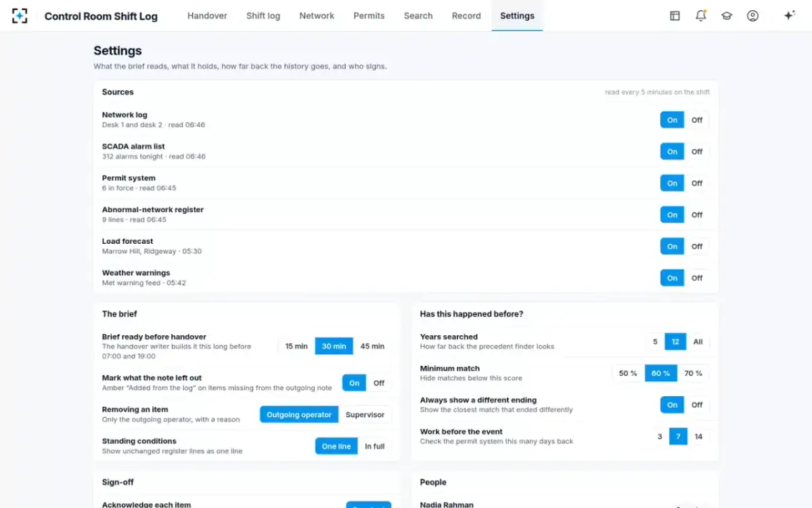Open the layout panel icon in header
This screenshot has height=508, width=812.
click(675, 16)
